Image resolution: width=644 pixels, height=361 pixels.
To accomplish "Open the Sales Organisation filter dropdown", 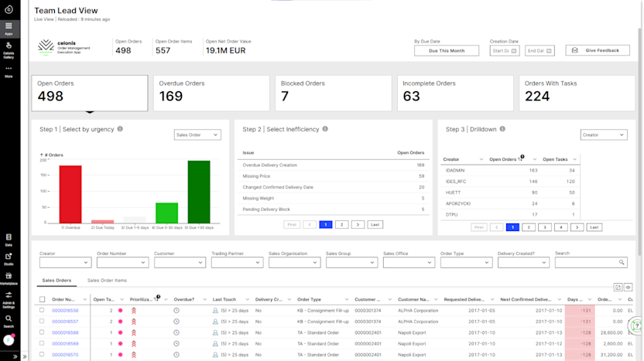I will click(294, 263).
